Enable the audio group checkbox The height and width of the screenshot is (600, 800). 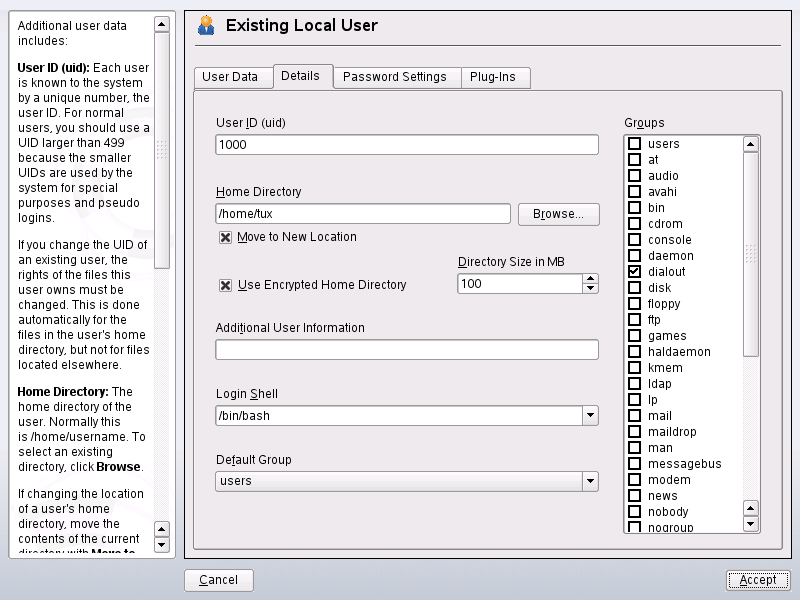[634, 176]
